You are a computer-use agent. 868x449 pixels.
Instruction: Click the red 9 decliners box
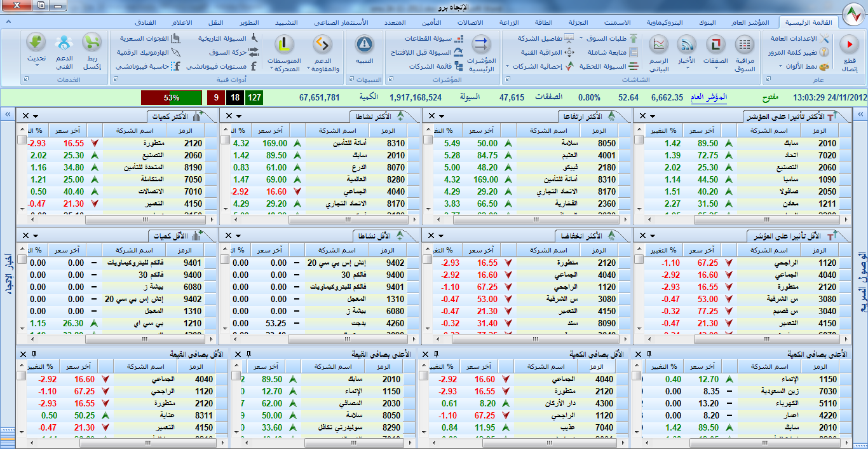(216, 98)
